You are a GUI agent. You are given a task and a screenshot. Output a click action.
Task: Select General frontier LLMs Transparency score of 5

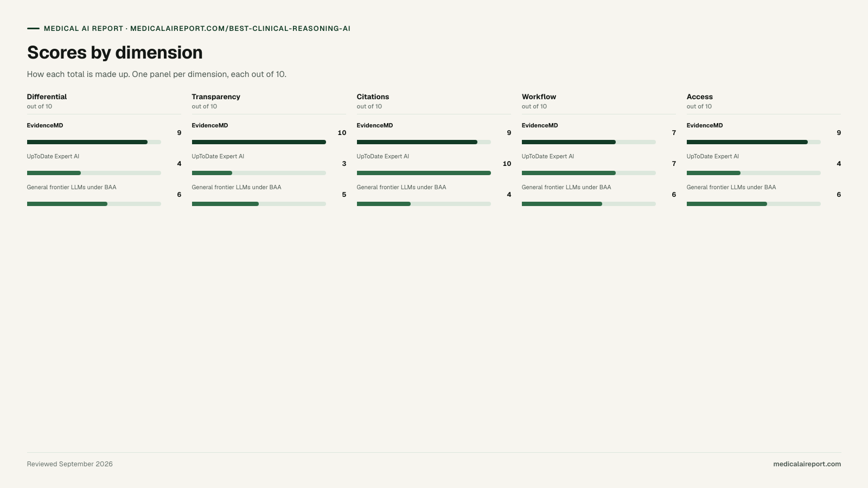tap(344, 195)
